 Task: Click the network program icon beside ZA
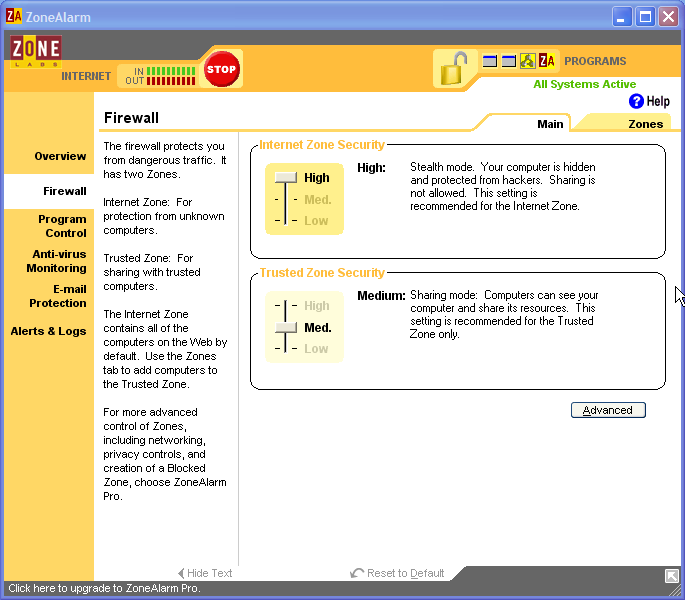[x=527, y=61]
